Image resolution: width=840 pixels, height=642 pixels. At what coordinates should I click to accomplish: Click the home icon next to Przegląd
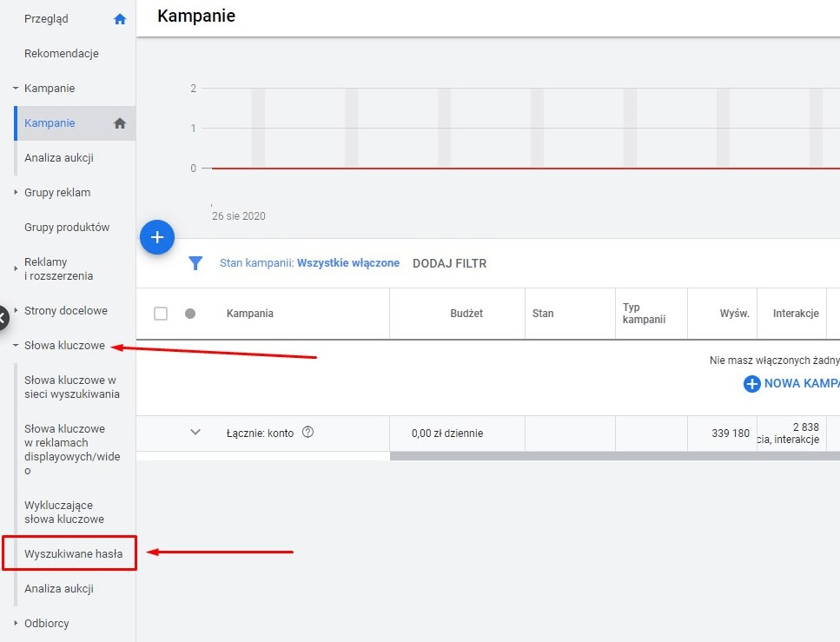pos(120,19)
